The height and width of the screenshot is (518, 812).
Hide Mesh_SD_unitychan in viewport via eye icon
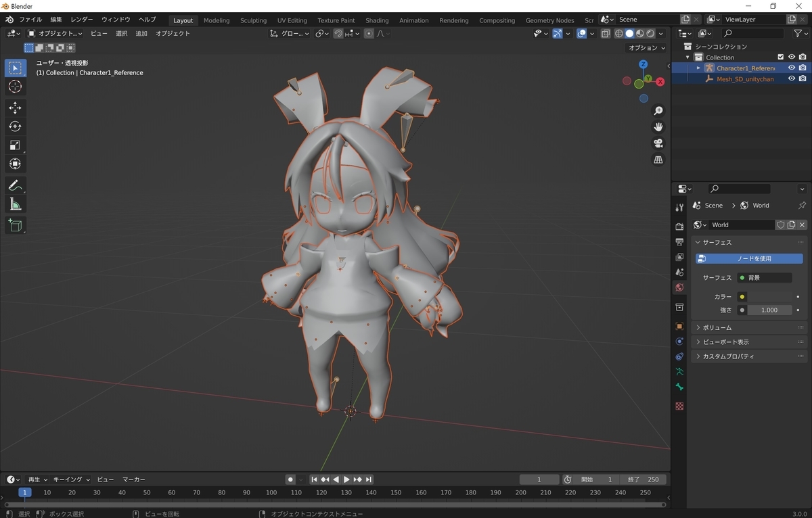coord(792,79)
